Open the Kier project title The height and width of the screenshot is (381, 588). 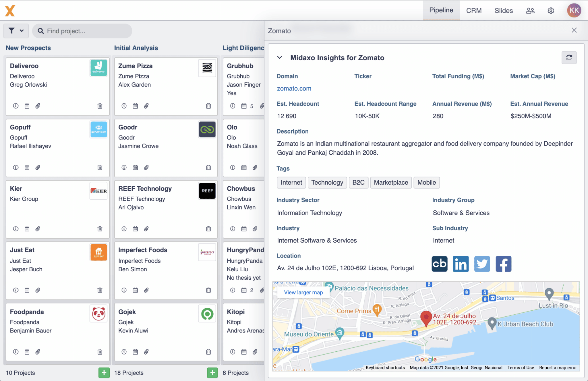click(x=16, y=189)
